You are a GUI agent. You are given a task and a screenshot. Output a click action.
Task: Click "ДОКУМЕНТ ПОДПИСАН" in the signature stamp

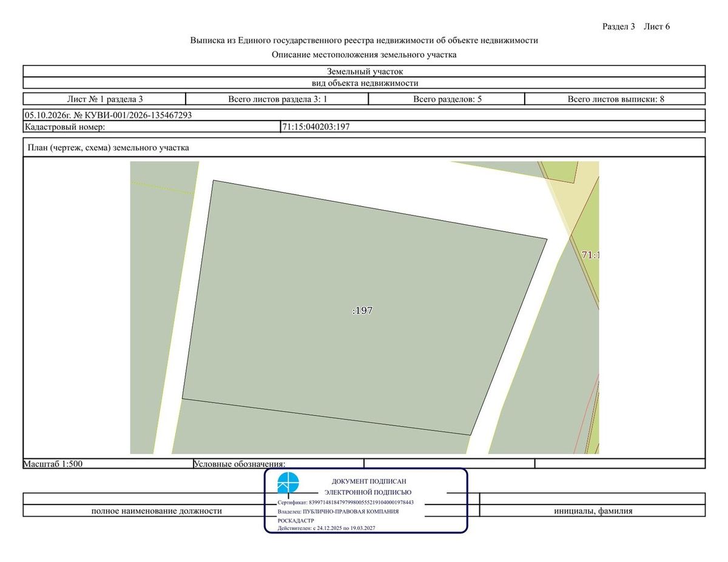[x=369, y=481]
